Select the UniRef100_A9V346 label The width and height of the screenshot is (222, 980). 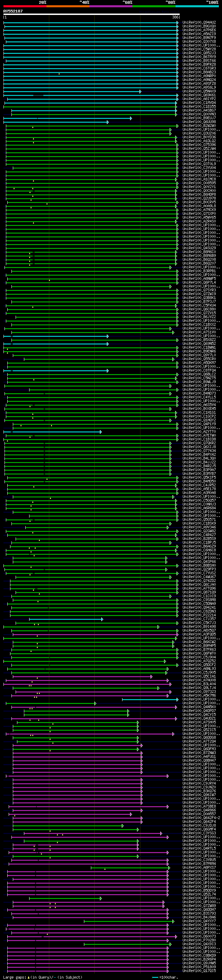tap(199, 527)
